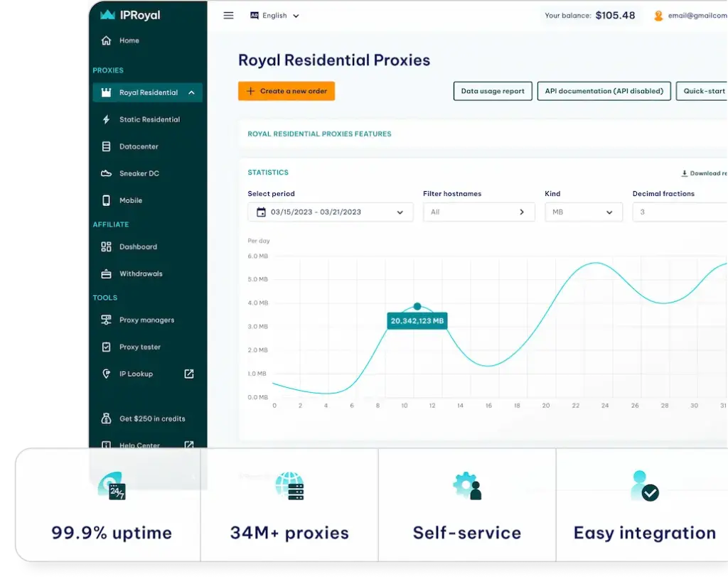The width and height of the screenshot is (728, 579).
Task: Click the 20,342,123 MB chart tooltip
Action: pos(417,320)
